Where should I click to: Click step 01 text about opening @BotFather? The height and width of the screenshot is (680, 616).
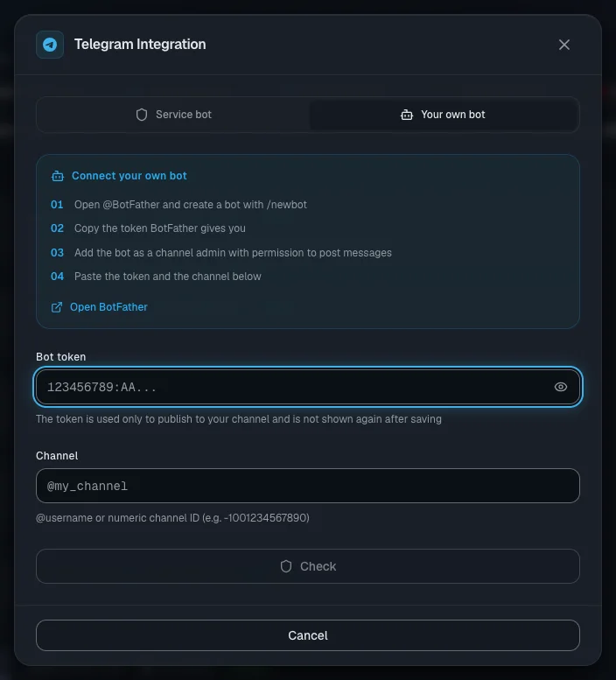click(190, 205)
